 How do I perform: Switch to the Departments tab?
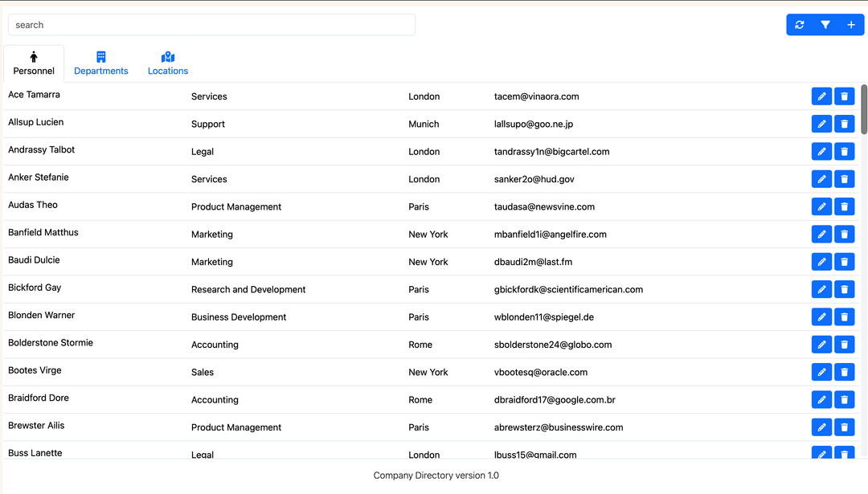coord(100,63)
